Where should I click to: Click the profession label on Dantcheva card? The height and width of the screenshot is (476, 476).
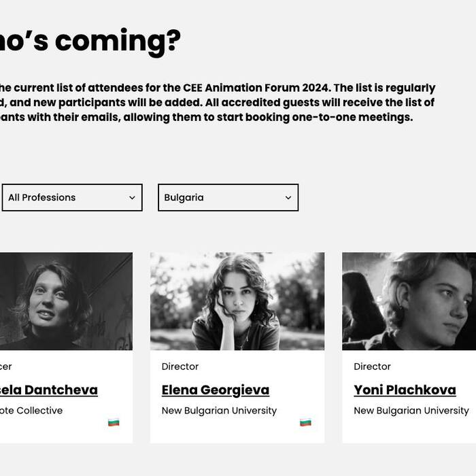pos(5,367)
